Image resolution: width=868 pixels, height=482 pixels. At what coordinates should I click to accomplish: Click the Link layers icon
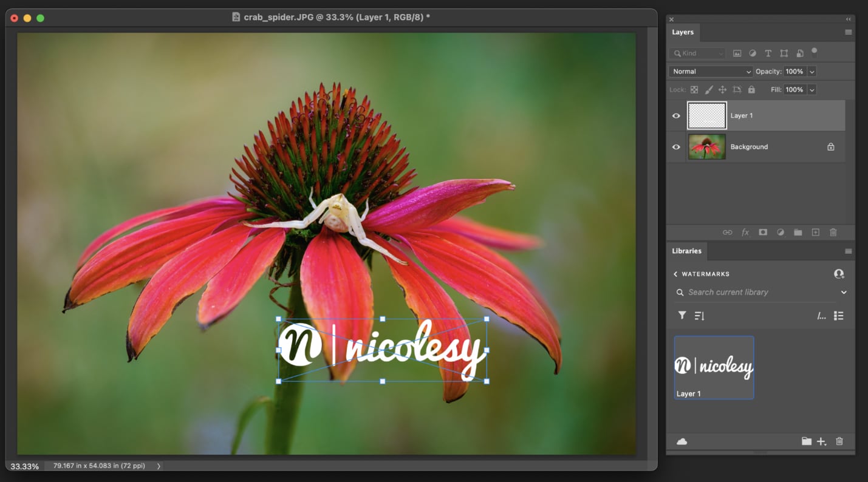pos(728,232)
